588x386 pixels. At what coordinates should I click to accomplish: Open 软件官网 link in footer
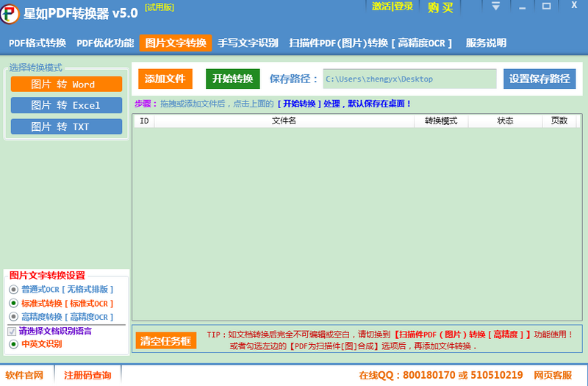click(x=24, y=375)
